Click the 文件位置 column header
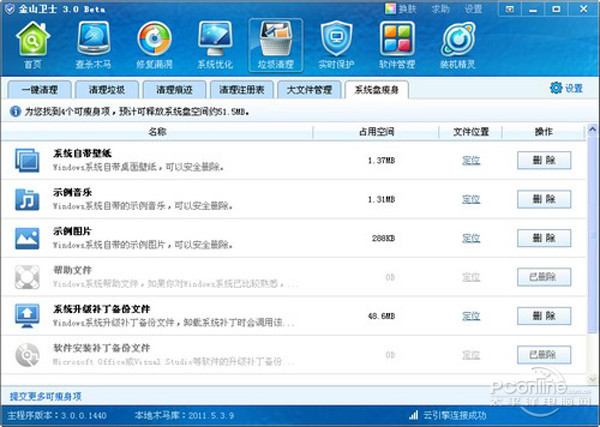600x427 pixels. pyautogui.click(x=471, y=132)
